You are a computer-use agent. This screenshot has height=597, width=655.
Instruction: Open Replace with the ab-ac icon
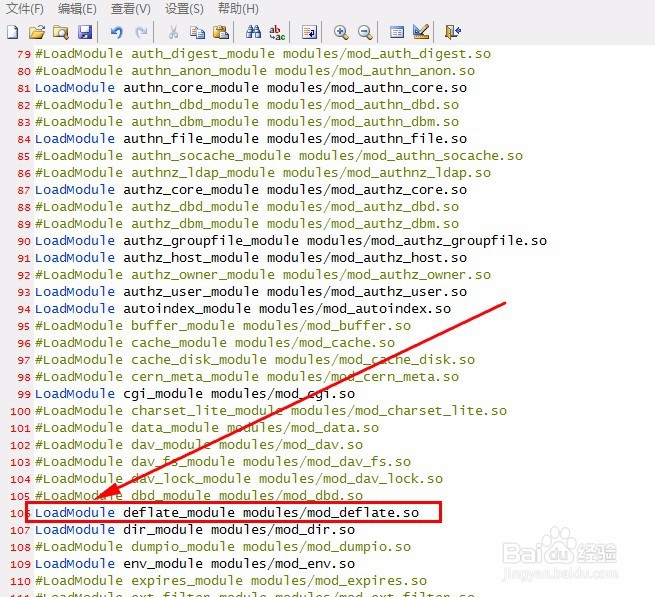click(277, 32)
